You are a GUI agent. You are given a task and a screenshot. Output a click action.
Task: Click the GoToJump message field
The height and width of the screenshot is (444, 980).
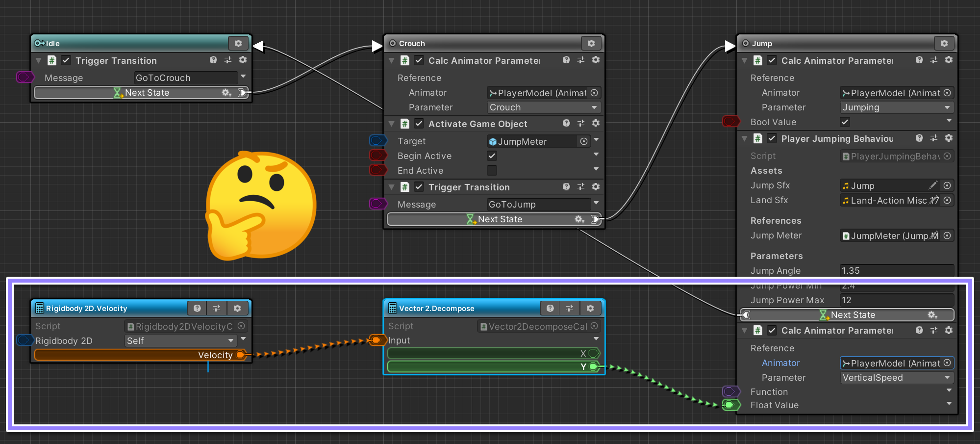(538, 205)
